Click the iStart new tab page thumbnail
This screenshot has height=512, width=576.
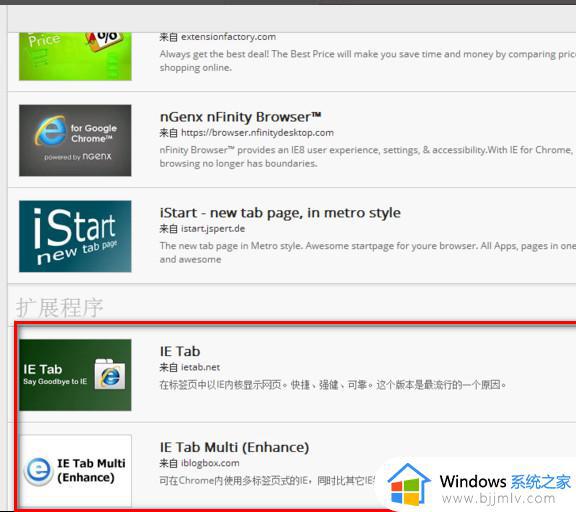(75, 236)
